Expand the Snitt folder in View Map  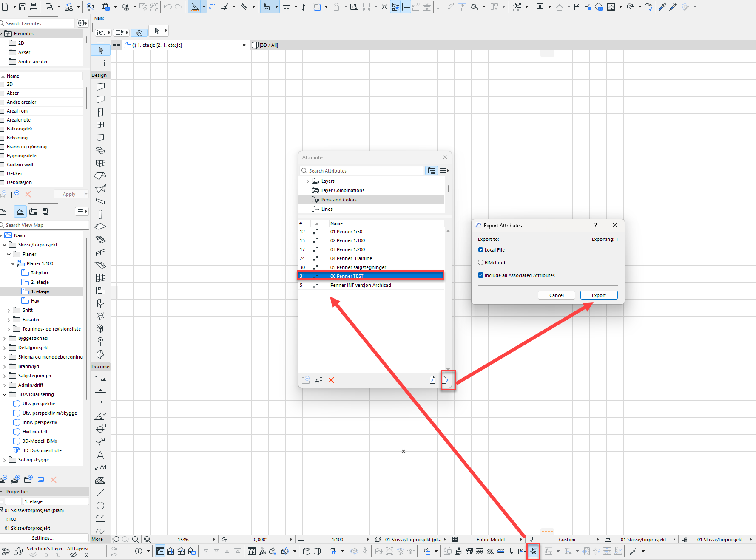(x=9, y=311)
